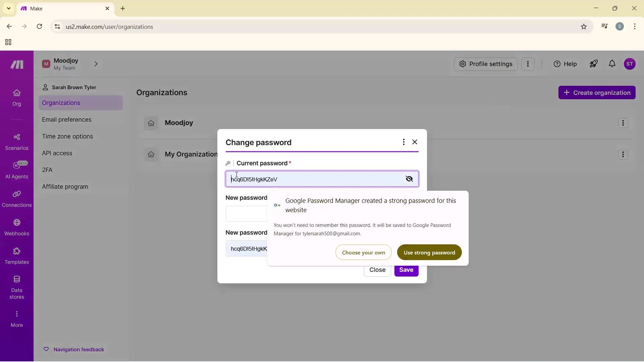Click the Make logo in the sidebar
Viewport: 644px width, 362px height.
pyautogui.click(x=16, y=64)
